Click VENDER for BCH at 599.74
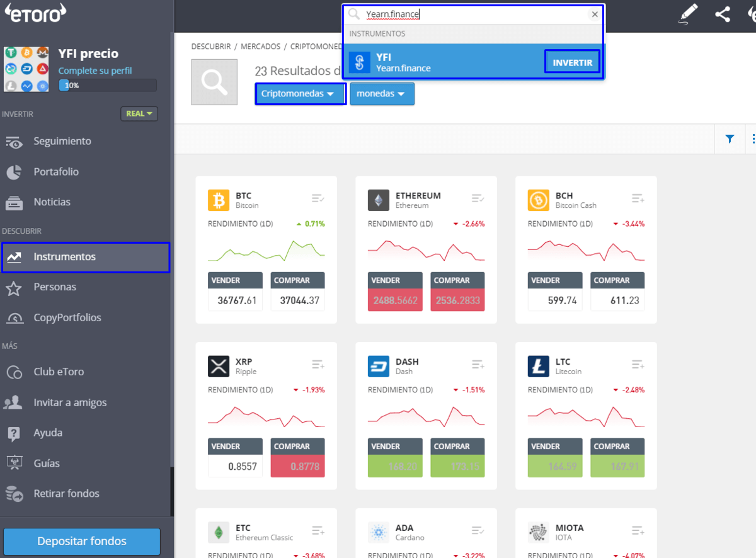Screen dimensions: 756x558 click(555, 292)
